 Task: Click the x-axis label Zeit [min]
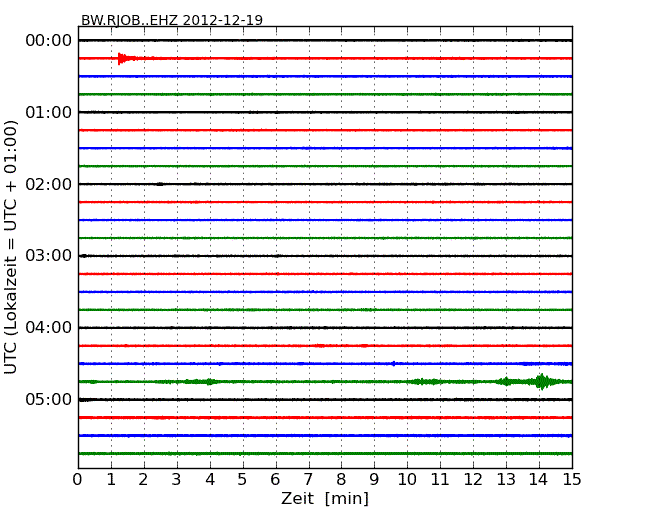325,498
